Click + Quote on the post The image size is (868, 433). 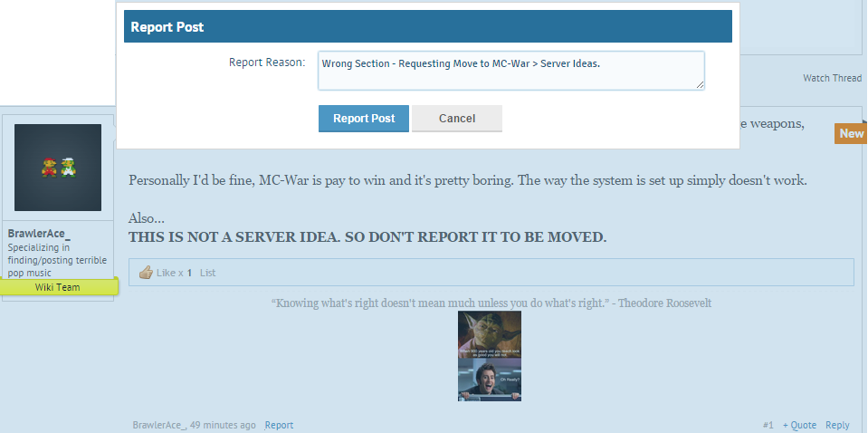799,425
